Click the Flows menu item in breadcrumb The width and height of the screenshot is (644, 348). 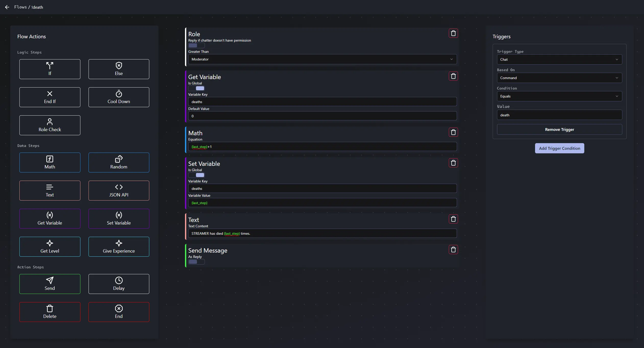click(x=20, y=7)
